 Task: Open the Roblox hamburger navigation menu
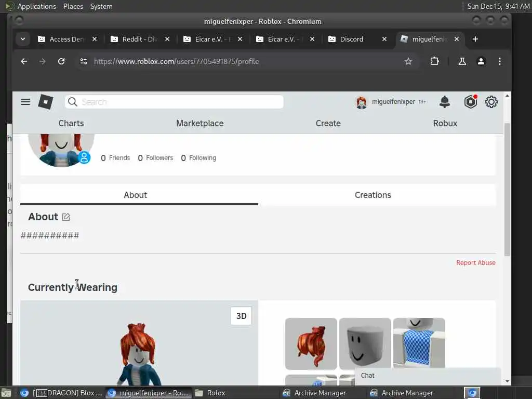(25, 102)
